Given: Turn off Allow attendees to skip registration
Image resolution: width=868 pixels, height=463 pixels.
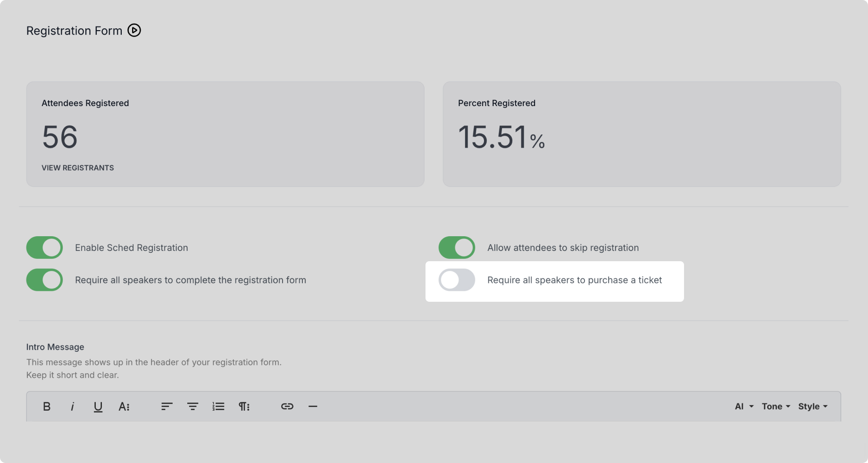Looking at the screenshot, I should point(457,248).
